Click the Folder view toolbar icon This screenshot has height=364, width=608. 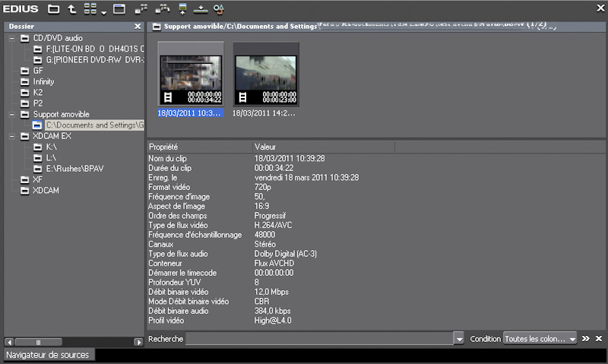pos(53,9)
